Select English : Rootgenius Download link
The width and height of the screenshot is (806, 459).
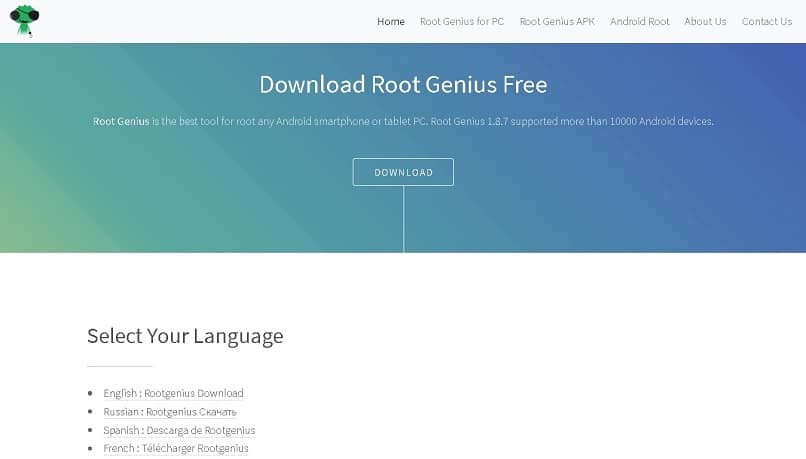click(x=173, y=393)
